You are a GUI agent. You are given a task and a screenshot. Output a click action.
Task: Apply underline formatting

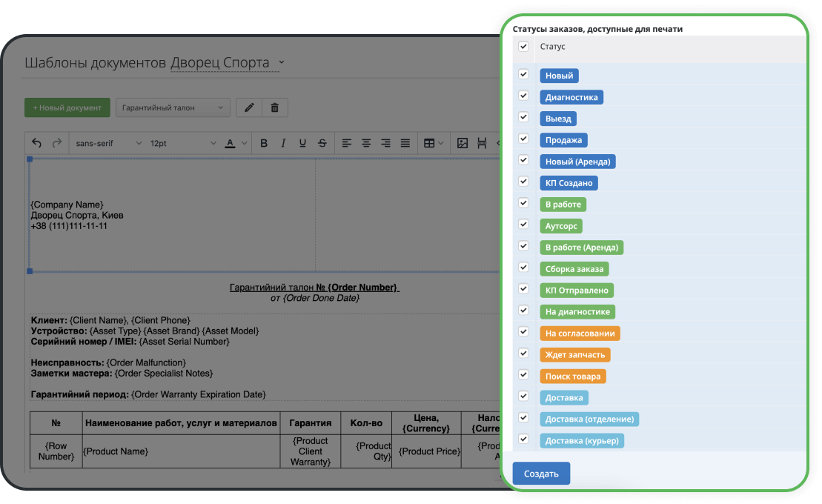pyautogui.click(x=302, y=143)
